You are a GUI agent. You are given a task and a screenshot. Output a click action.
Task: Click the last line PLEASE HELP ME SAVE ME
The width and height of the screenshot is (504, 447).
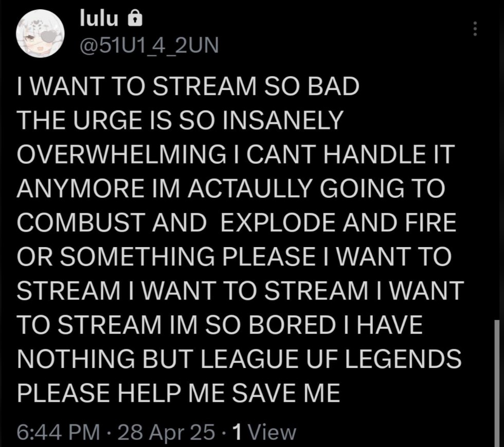(x=178, y=393)
